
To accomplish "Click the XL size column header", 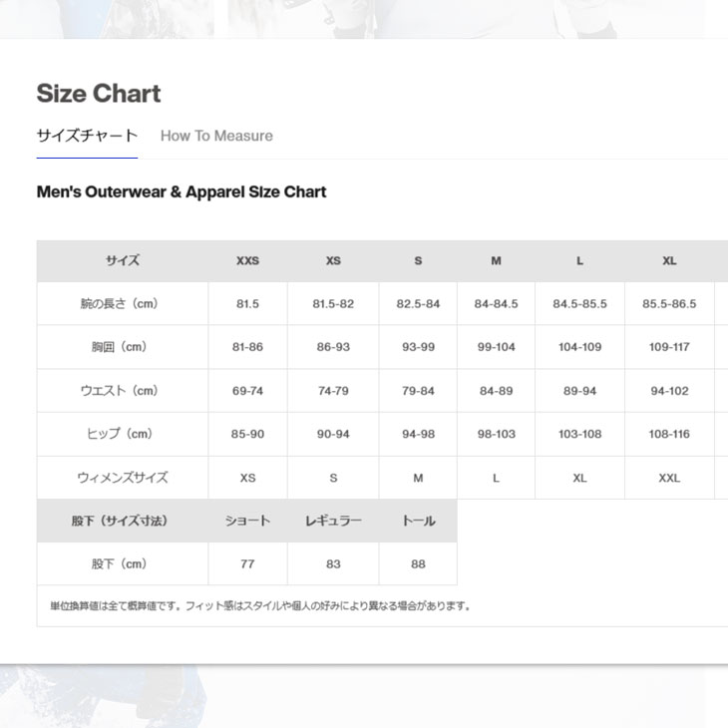I will [669, 260].
